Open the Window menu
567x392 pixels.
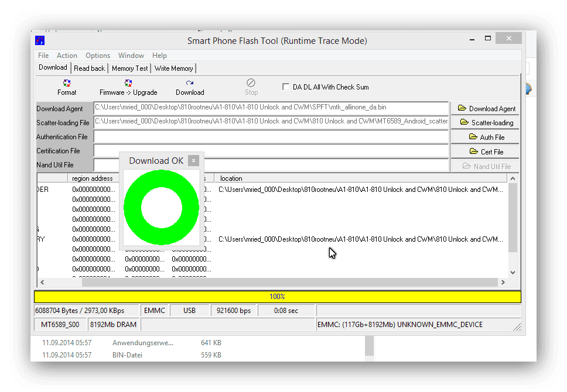click(131, 55)
